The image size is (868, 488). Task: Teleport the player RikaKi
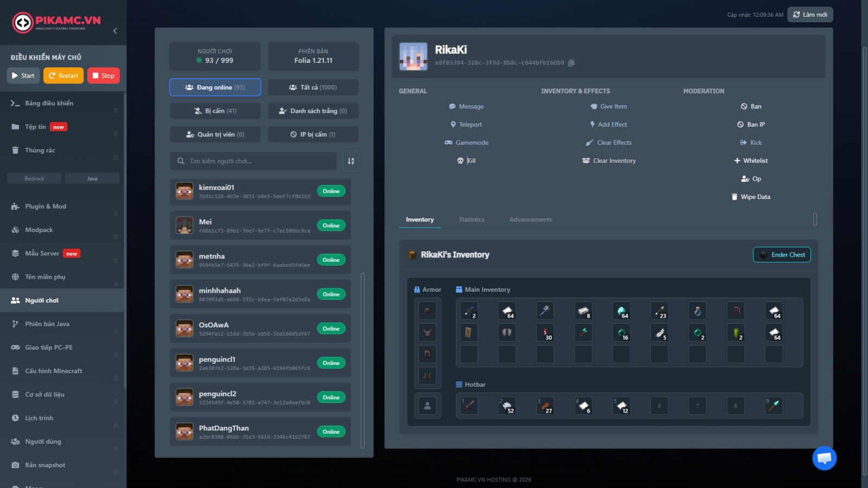click(466, 125)
